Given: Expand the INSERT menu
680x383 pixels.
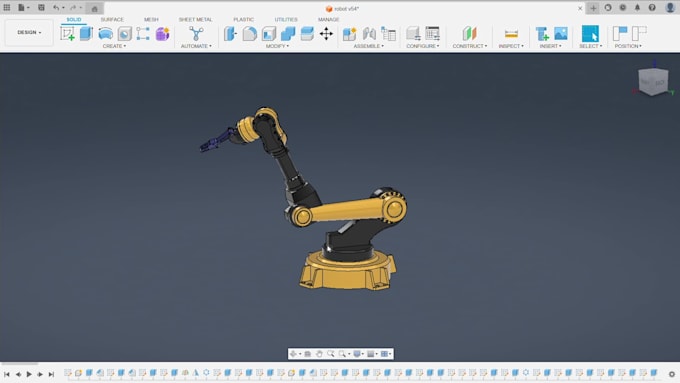Looking at the screenshot, I should pyautogui.click(x=551, y=46).
